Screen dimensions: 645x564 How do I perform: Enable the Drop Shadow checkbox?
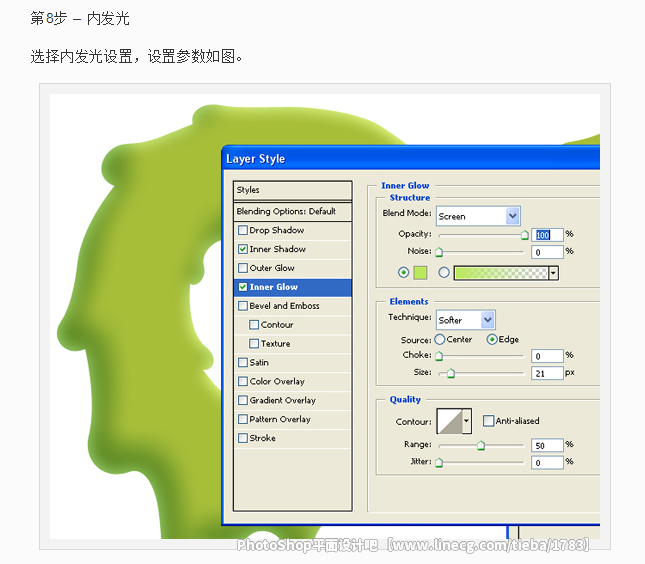point(243,230)
